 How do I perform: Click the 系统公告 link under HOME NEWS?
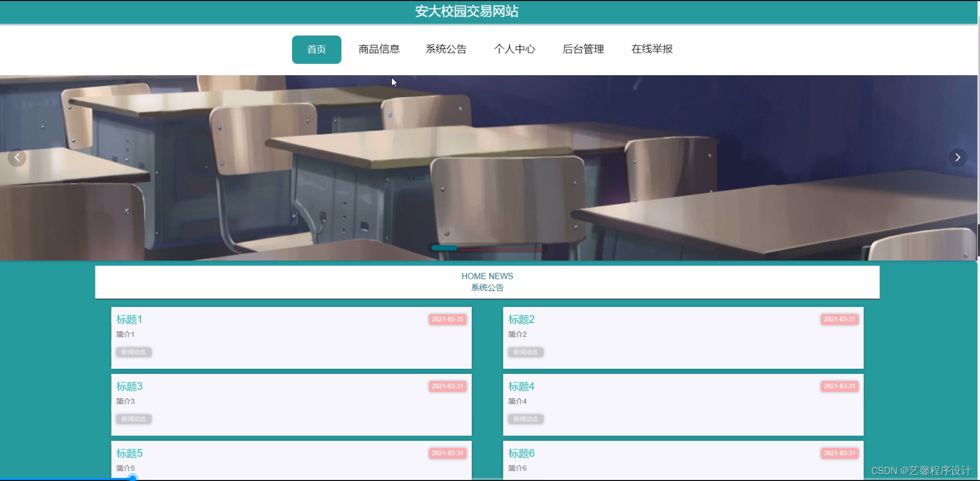486,287
